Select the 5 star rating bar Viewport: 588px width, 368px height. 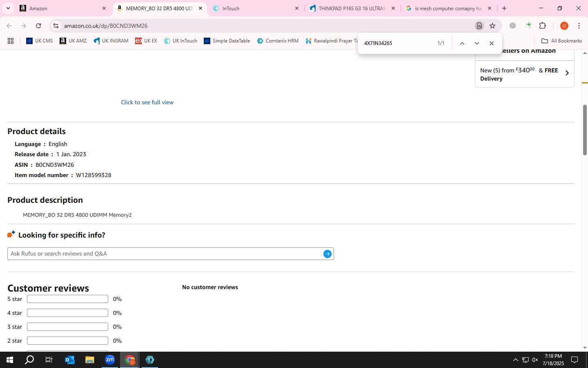pos(67,299)
